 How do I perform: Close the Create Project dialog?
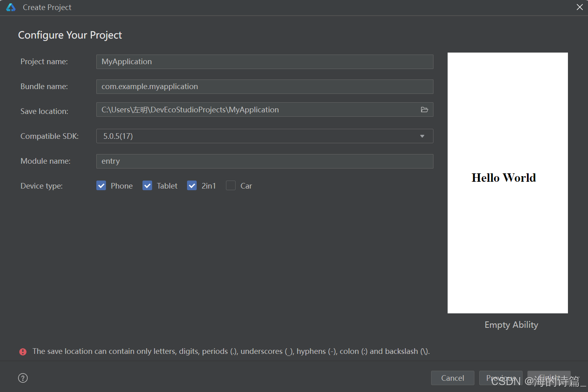580,7
